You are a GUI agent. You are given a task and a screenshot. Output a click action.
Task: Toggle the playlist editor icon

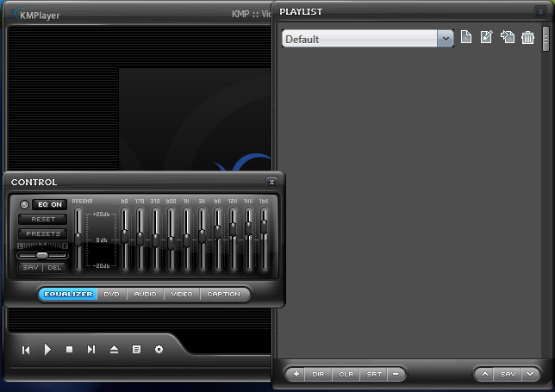pyautogui.click(x=136, y=350)
